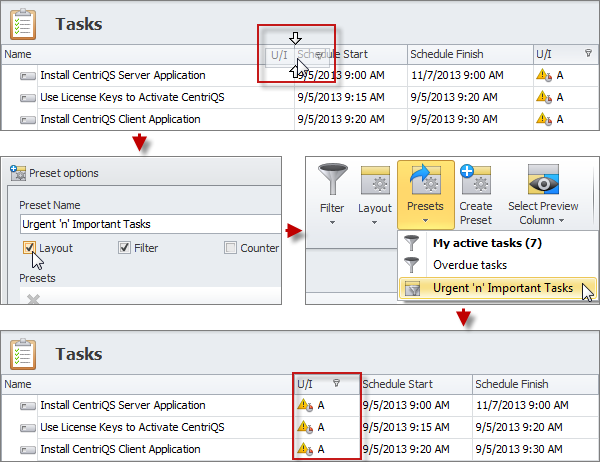Select 'Use License Keys to Activate CentriQS', lower grid
The width and height of the screenshot is (600, 462).
pyautogui.click(x=132, y=427)
